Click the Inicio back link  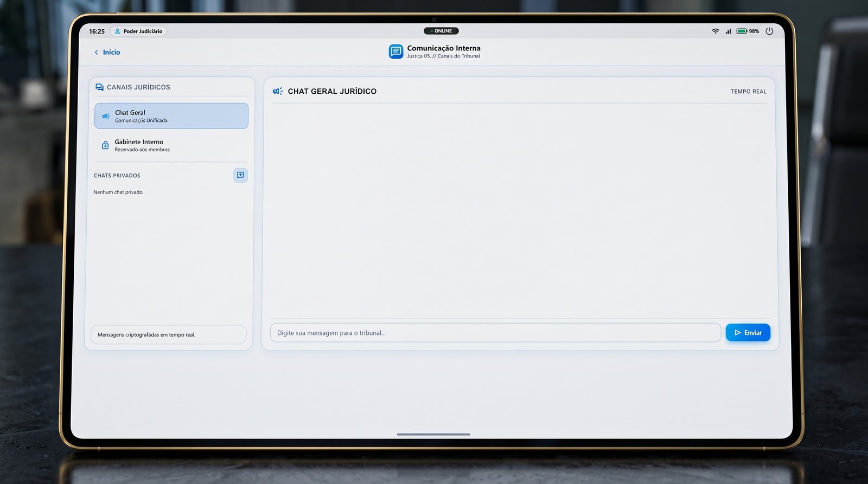coord(107,53)
